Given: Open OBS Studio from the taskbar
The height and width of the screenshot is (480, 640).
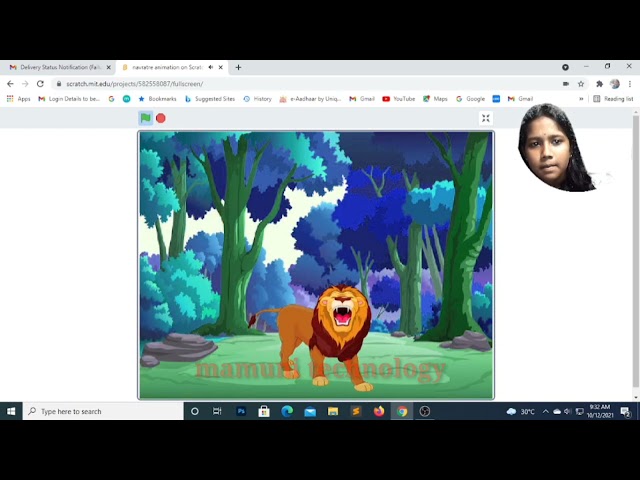Looking at the screenshot, I should pos(425,411).
